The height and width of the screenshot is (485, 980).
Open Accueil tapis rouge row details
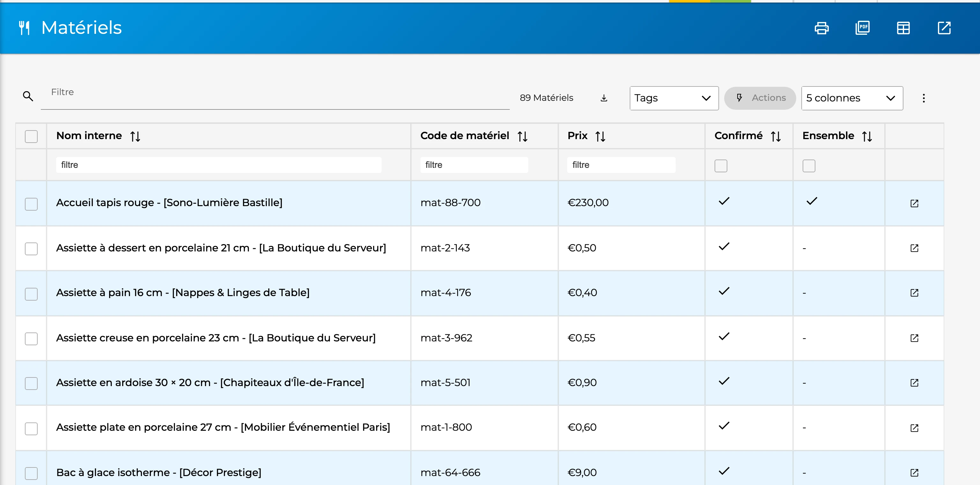pos(914,204)
